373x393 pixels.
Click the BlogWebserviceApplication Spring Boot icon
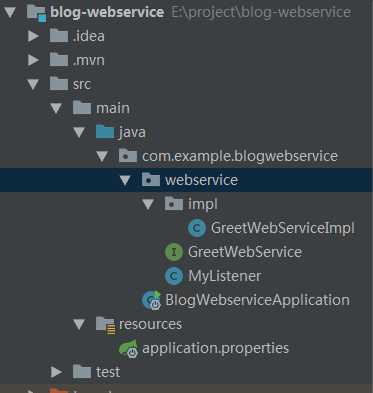152,300
